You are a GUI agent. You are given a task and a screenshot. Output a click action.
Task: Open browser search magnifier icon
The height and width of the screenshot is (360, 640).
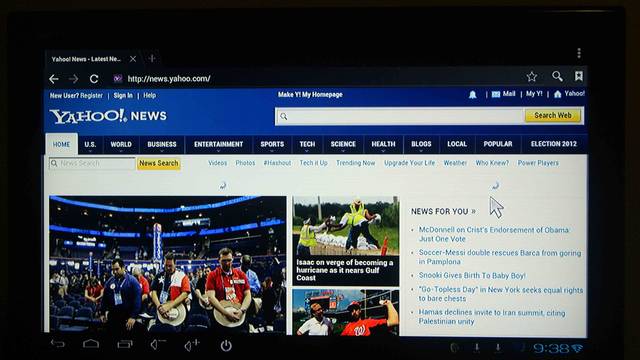pos(557,76)
